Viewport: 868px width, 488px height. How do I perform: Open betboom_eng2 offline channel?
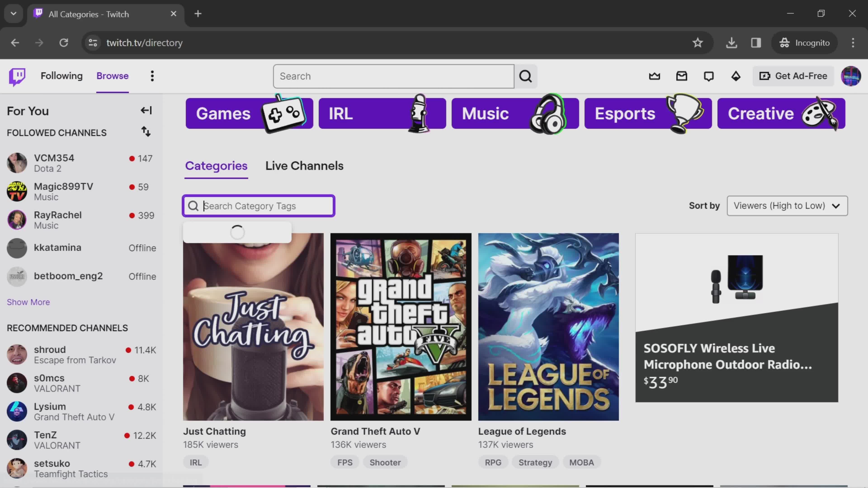(81, 277)
